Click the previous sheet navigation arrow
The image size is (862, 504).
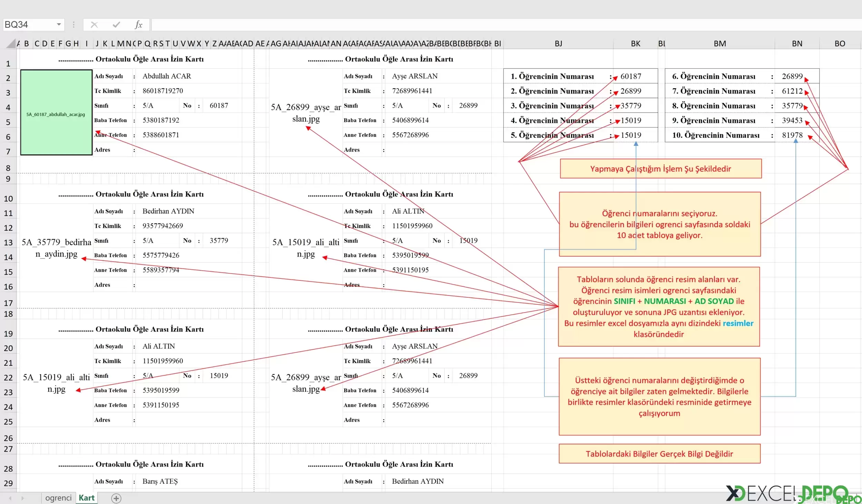(x=10, y=498)
